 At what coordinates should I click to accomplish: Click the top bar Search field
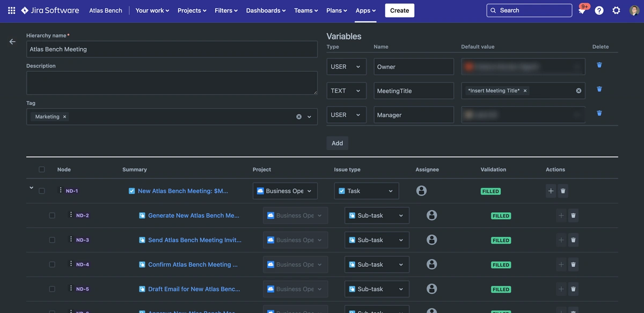pos(529,10)
